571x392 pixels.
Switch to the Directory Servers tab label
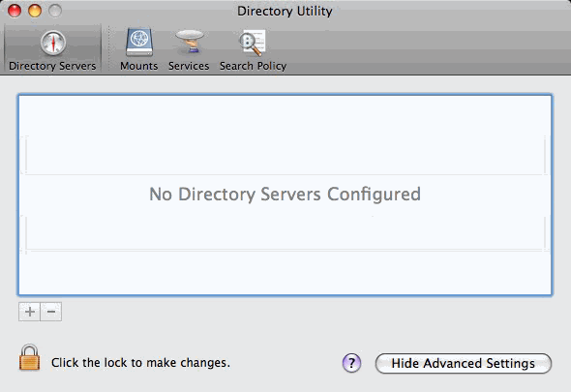(x=52, y=66)
